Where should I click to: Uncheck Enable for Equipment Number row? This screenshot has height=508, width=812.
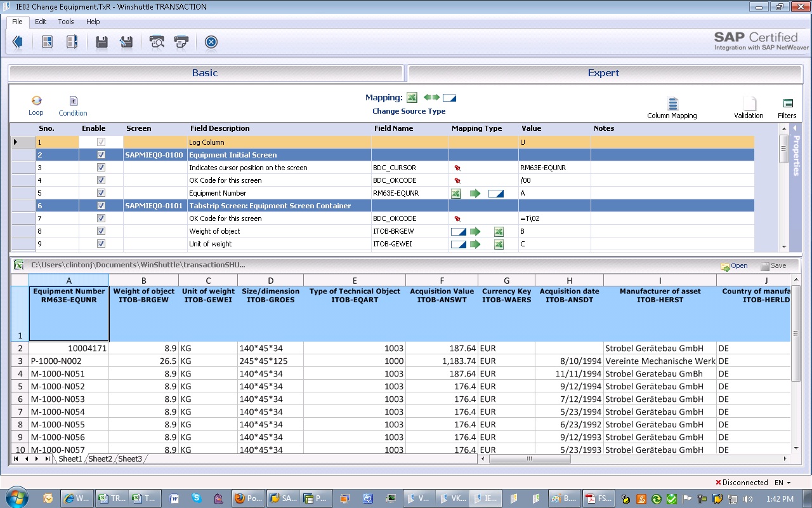tap(101, 193)
